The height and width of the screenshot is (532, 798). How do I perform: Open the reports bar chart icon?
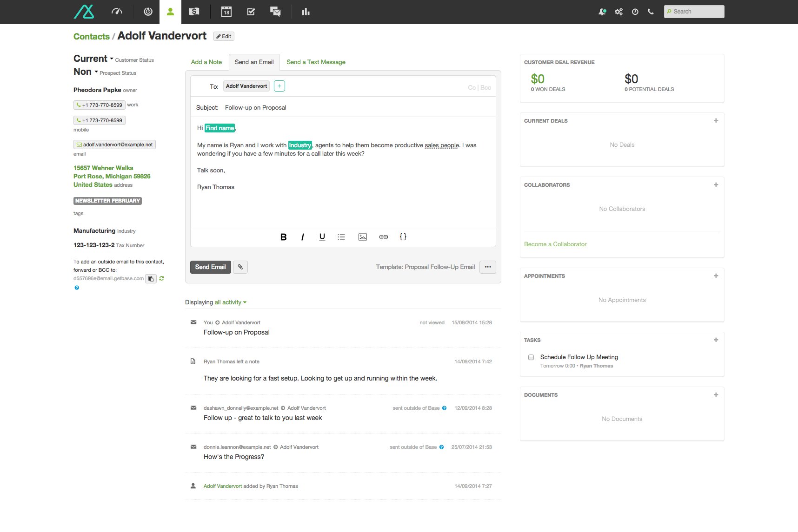tap(306, 12)
